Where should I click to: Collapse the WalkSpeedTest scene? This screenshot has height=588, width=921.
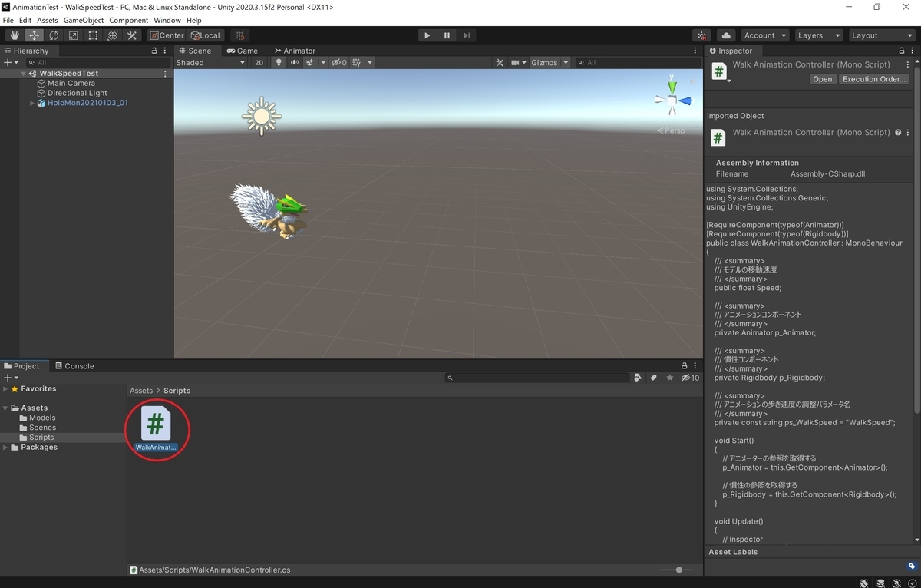[25, 74]
